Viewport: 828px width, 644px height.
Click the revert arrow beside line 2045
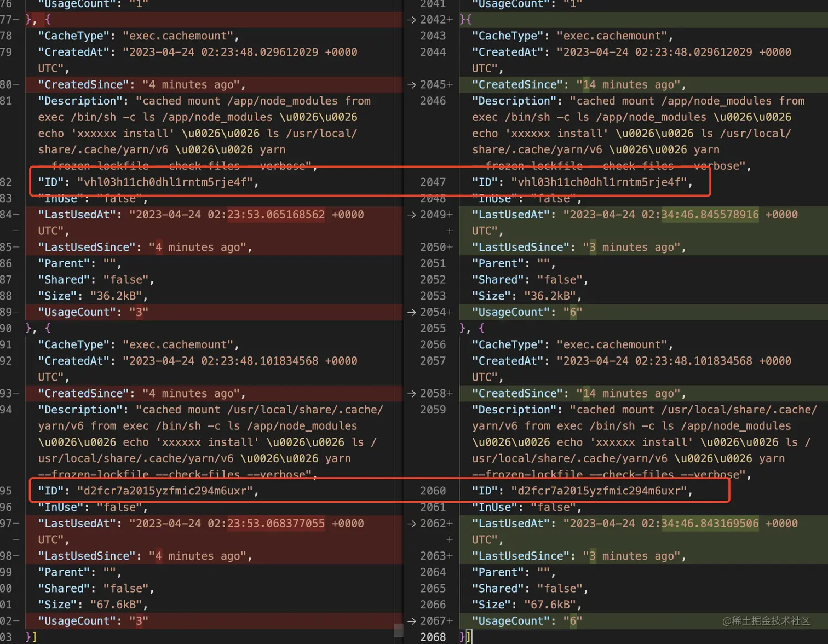point(411,85)
